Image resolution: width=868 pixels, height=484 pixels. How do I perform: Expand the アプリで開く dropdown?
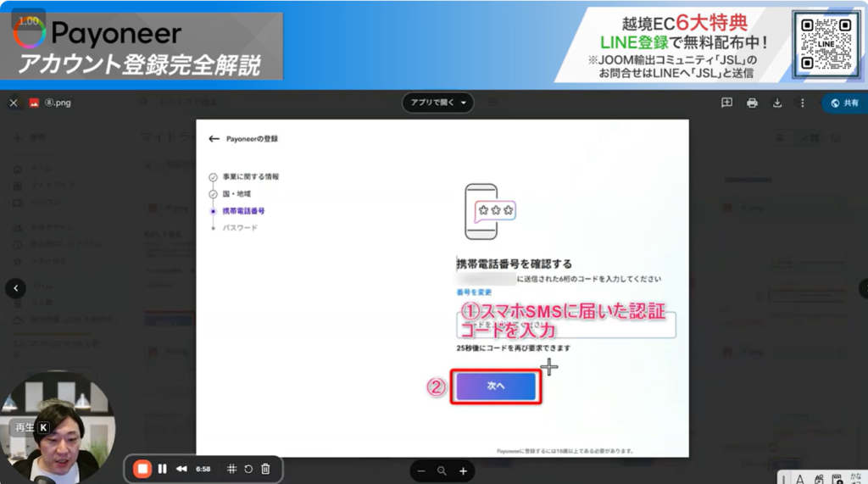click(437, 103)
